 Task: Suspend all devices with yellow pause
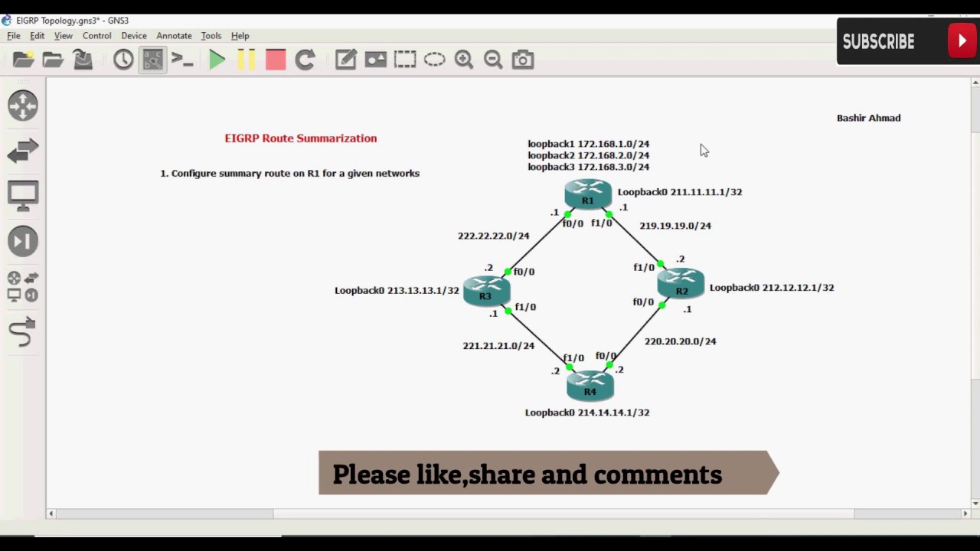pyautogui.click(x=247, y=60)
